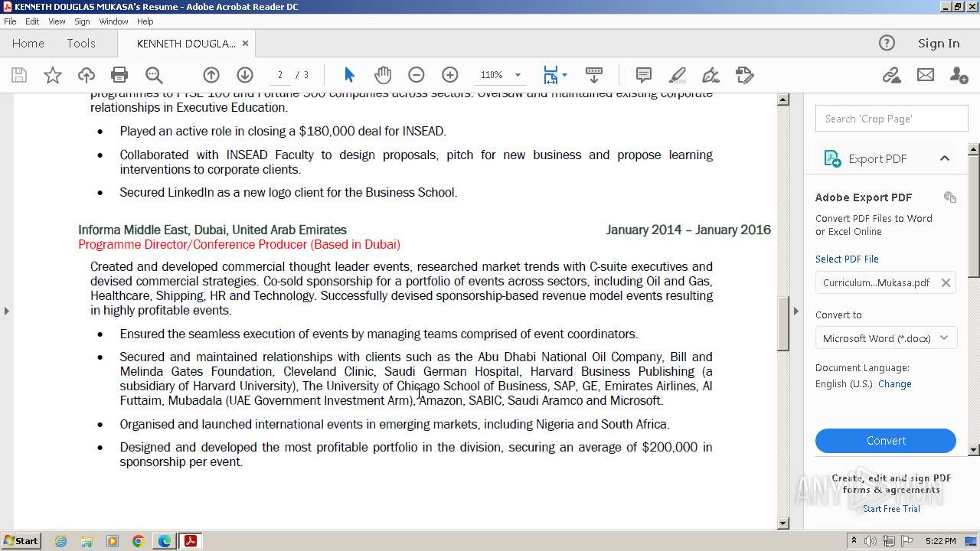Remove selected PDF file with X icon
The image size is (980, 551).
[x=946, y=282]
